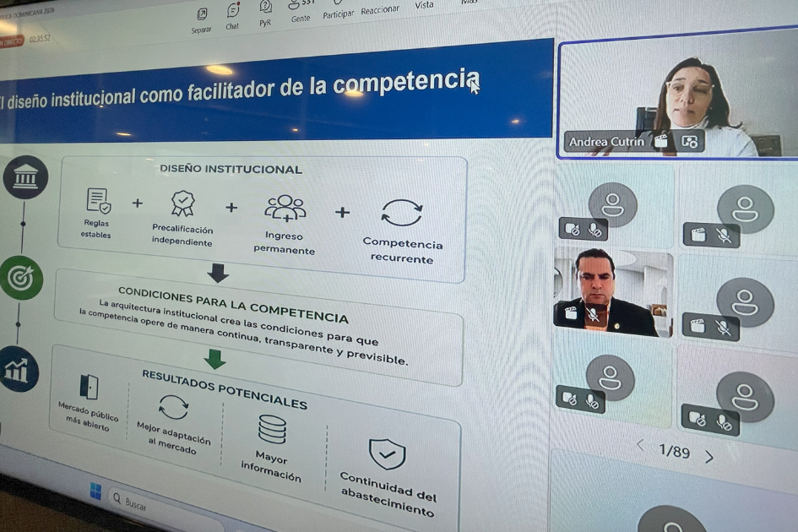Click the 'Continuidad del abastecimiento' label

point(388,494)
